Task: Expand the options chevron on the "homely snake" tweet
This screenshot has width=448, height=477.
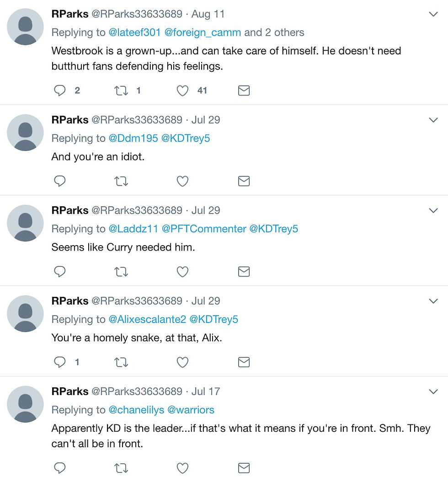Action: pos(433,301)
